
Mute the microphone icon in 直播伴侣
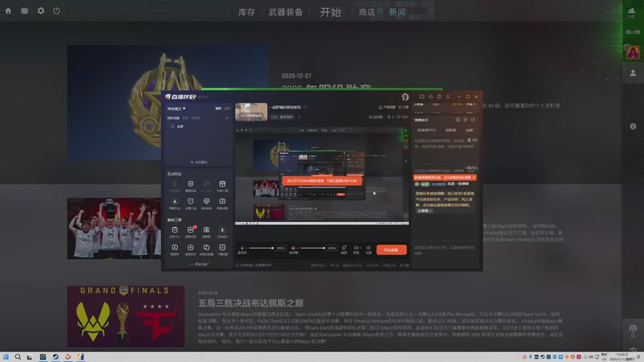(x=242, y=249)
